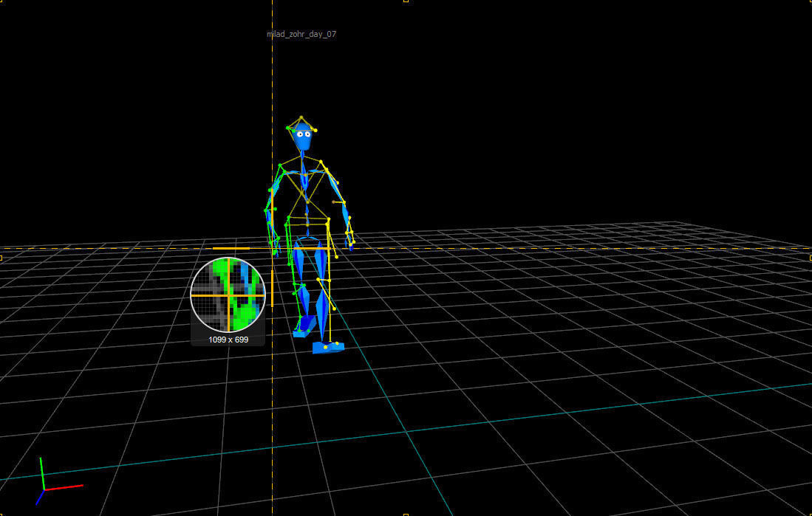This screenshot has height=516, width=812.
Task: Click the pixel magnifier loupe circle
Action: pyautogui.click(x=228, y=295)
